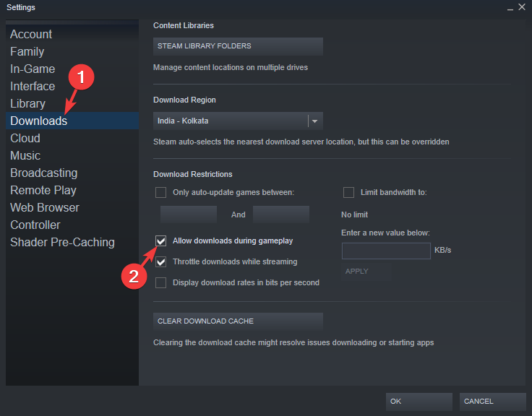Click the 'Content Libraries' heading

[x=184, y=25]
